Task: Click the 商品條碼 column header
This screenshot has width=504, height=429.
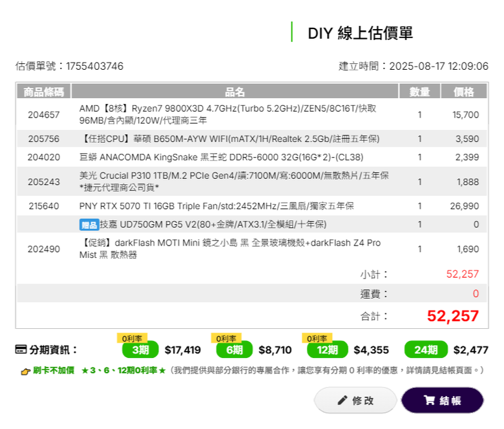Action: coord(44,92)
